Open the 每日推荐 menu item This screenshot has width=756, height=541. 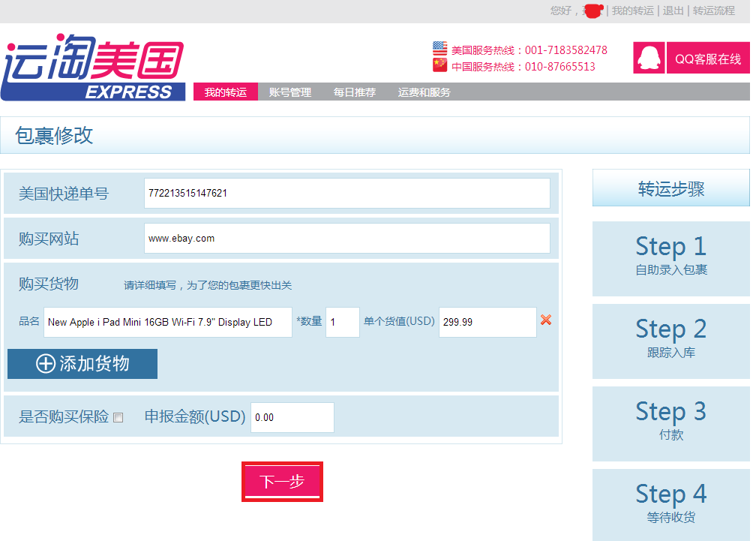coord(355,92)
